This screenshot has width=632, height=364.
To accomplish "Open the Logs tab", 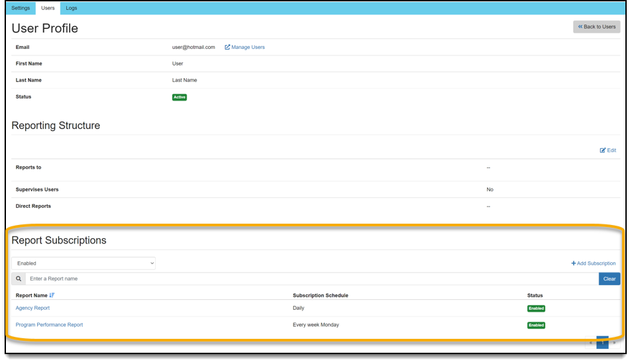I will 71,8.
